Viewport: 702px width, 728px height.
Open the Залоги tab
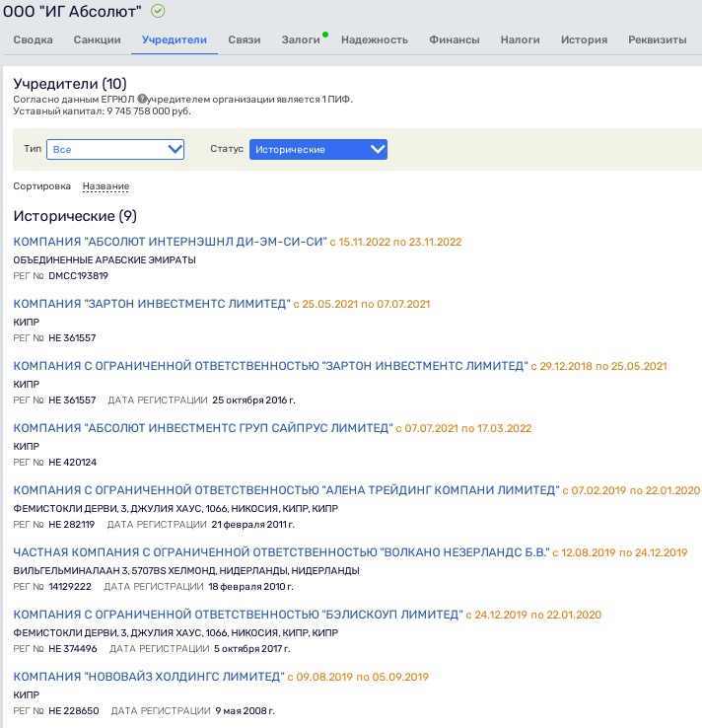click(301, 39)
